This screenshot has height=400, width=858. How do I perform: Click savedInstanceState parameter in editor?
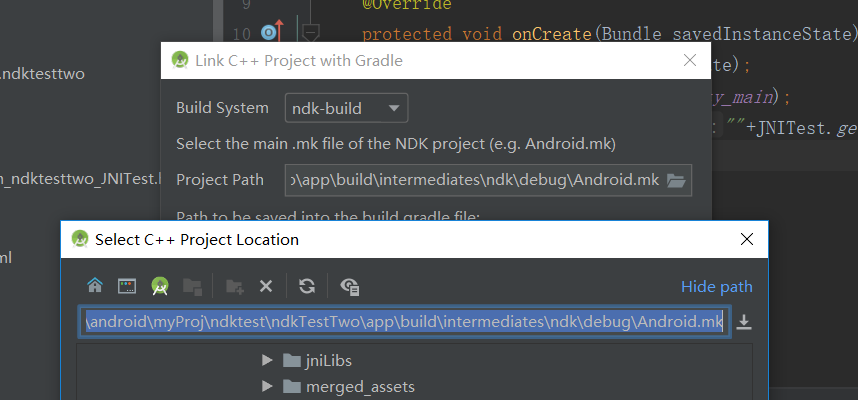coord(762,34)
